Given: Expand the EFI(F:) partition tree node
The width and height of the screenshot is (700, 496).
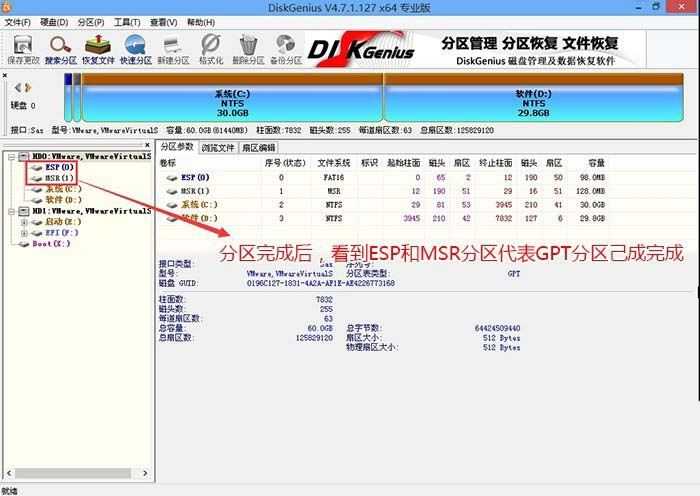Looking at the screenshot, I should [24, 233].
